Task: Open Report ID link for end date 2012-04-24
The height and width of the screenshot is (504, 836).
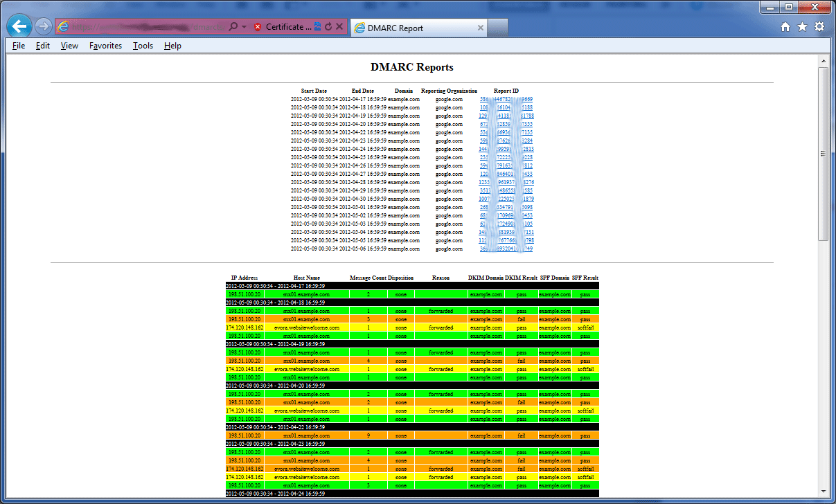Action: [x=506, y=150]
